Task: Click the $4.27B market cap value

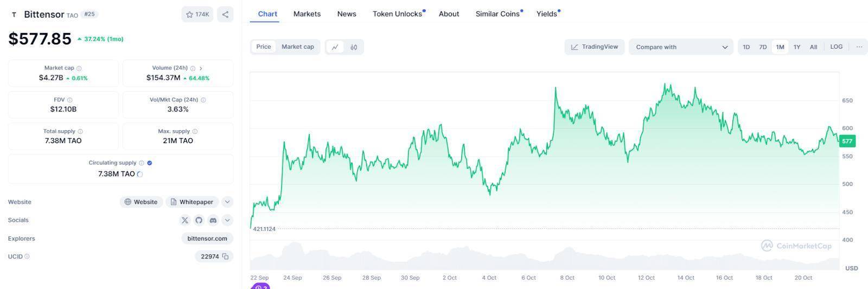Action: point(51,78)
